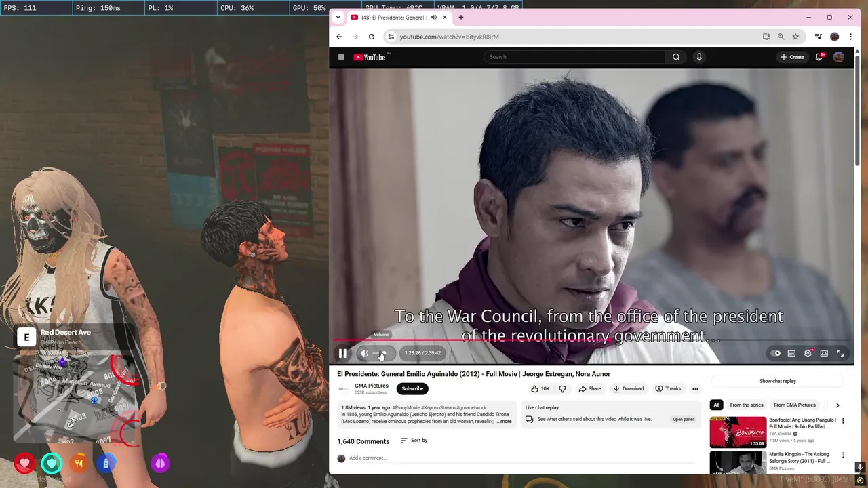868x488 pixels.
Task: Open the zoom magnifier in the address bar
Action: (x=781, y=37)
